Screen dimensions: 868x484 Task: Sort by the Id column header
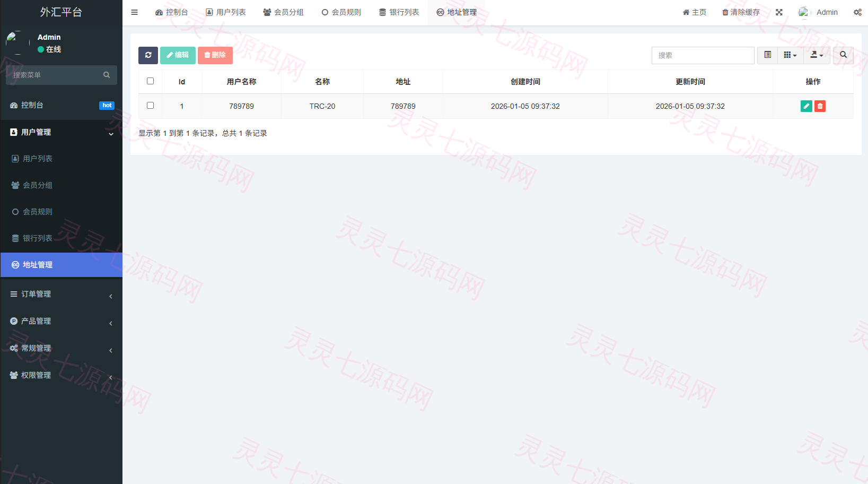pos(182,82)
